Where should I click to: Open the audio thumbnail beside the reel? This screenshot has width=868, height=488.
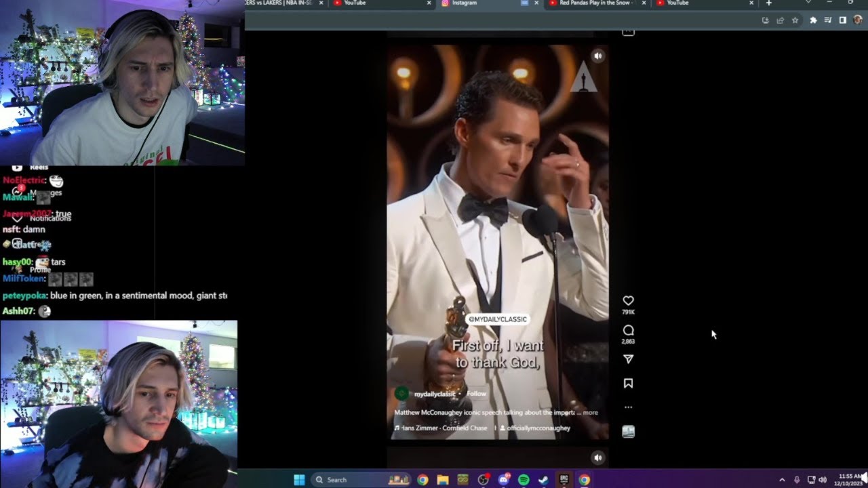pyautogui.click(x=628, y=432)
